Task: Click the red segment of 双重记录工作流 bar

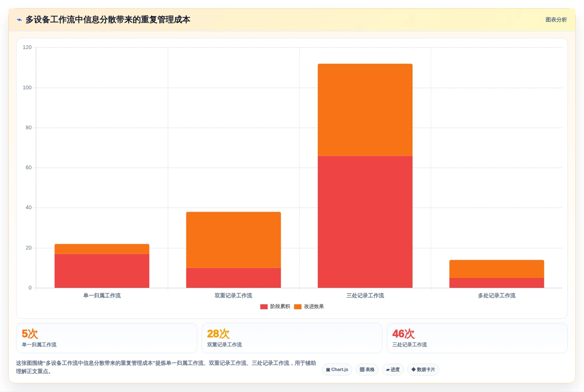Action: (x=233, y=278)
